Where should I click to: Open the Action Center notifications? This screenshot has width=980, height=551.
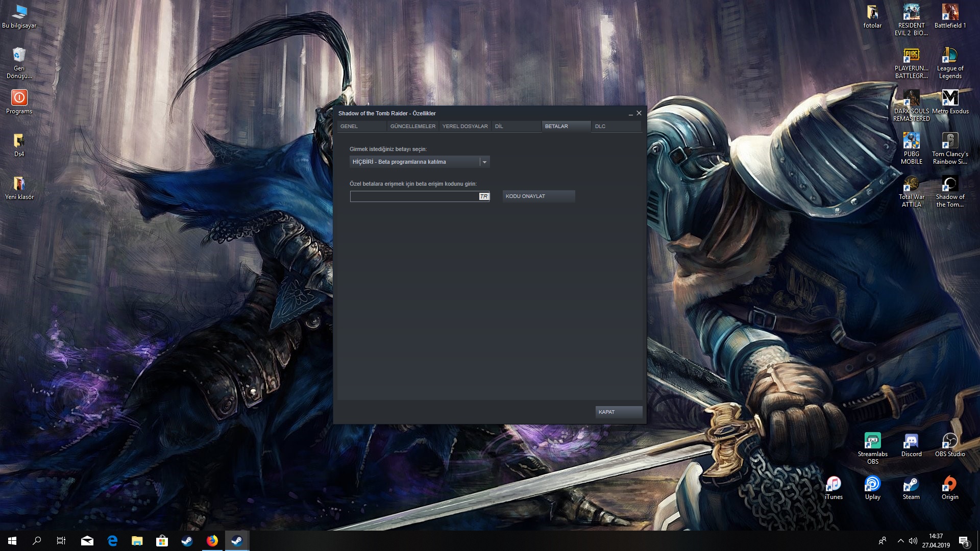(x=964, y=541)
